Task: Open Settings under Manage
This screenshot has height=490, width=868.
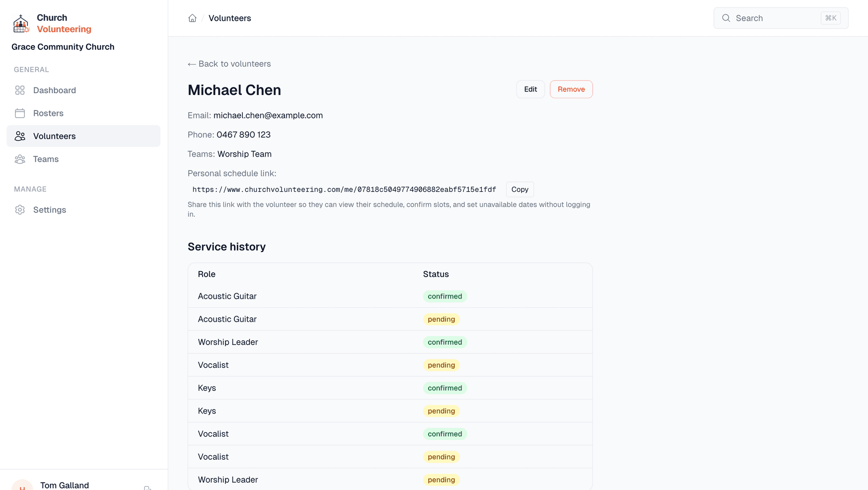Action: coord(84,210)
